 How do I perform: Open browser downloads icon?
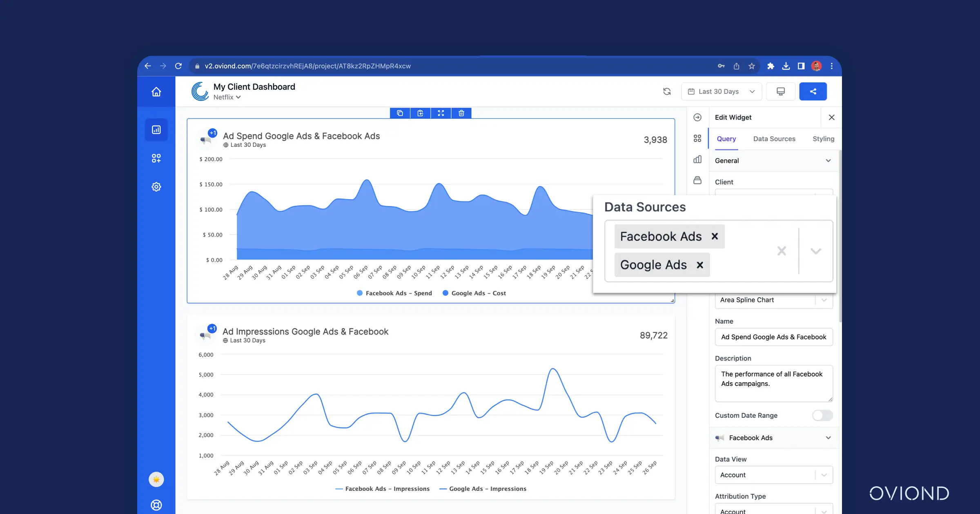click(x=786, y=66)
